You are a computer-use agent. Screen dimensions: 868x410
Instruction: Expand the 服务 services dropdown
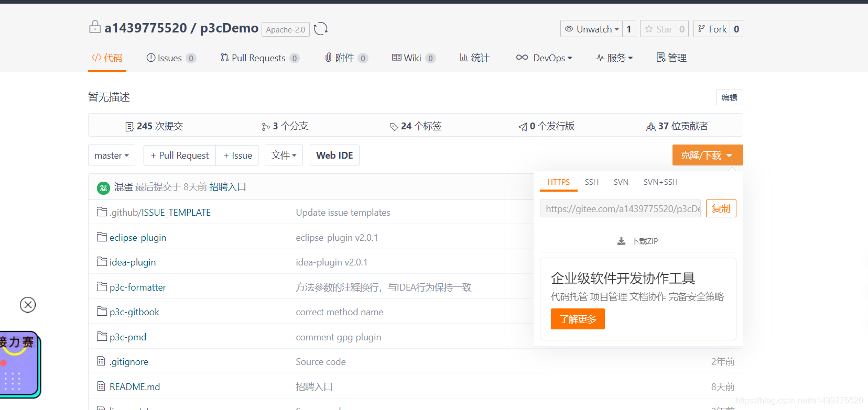point(614,58)
